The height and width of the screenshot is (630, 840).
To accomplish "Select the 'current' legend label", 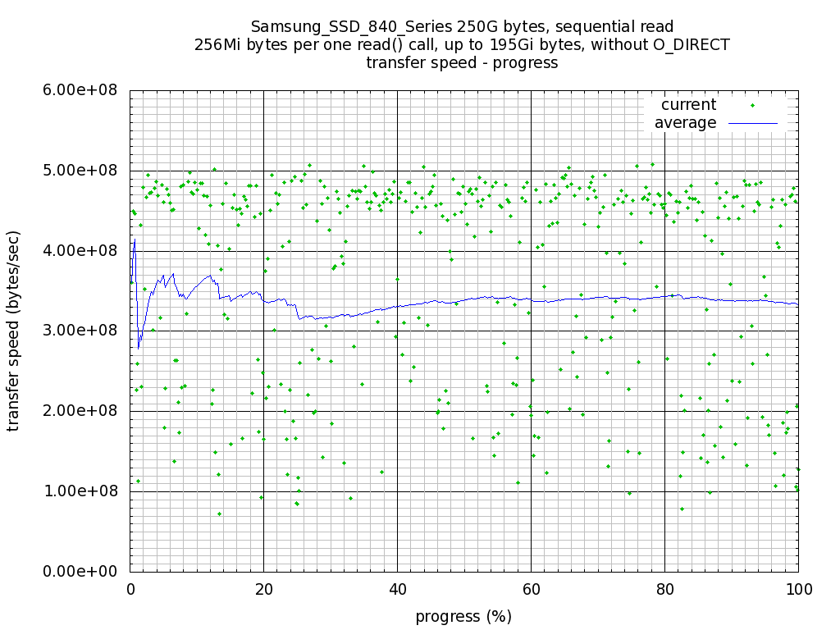I will click(688, 105).
